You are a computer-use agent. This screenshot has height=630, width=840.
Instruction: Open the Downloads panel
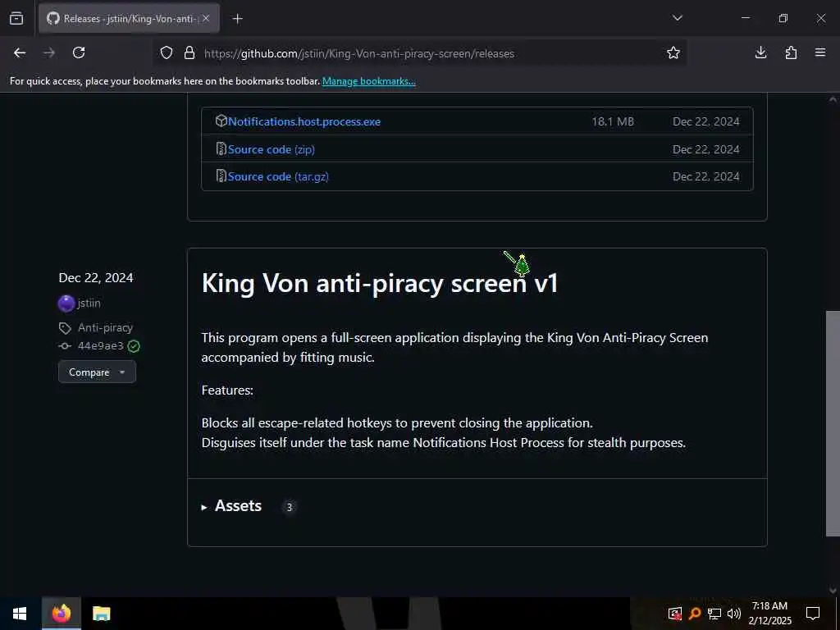point(760,53)
